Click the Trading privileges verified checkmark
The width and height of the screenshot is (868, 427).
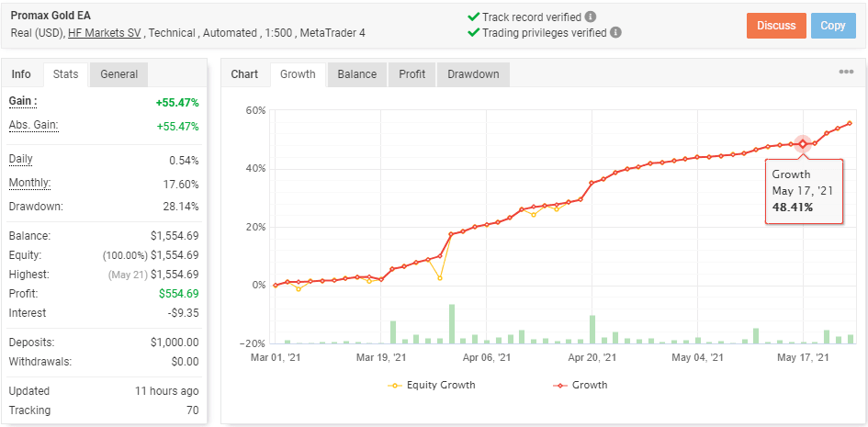(473, 32)
